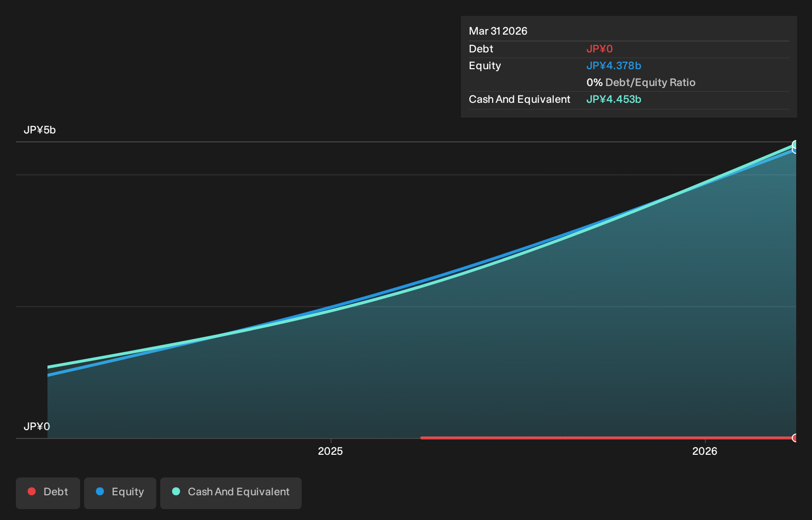This screenshot has height=520, width=812.
Task: Click the Cash And Equivalent endpoint marker
Action: 795,145
